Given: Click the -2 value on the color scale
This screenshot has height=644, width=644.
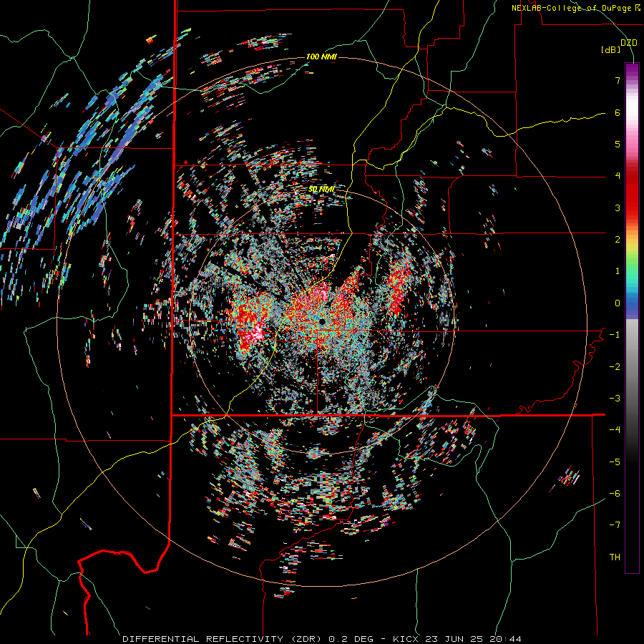Looking at the screenshot, I should pyautogui.click(x=615, y=367).
